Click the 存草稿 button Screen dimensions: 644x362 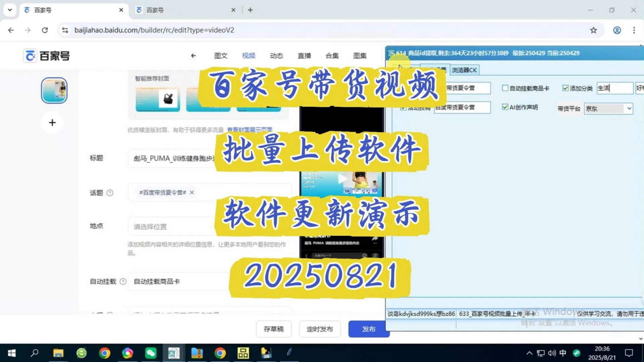(274, 329)
